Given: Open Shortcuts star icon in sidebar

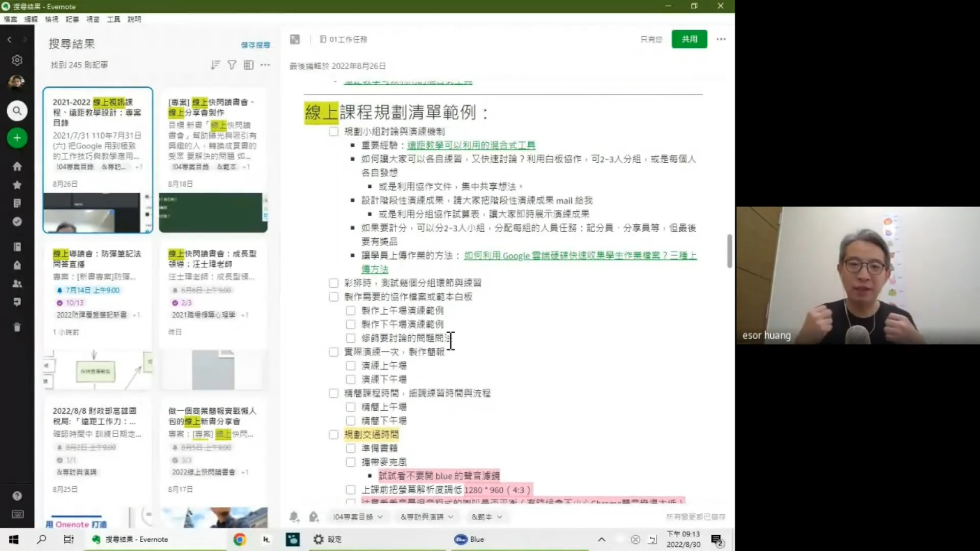Looking at the screenshot, I should click(x=17, y=185).
